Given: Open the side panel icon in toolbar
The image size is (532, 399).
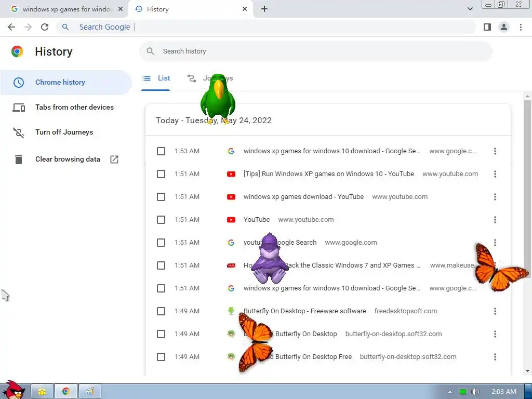Looking at the screenshot, I should pyautogui.click(x=487, y=27).
